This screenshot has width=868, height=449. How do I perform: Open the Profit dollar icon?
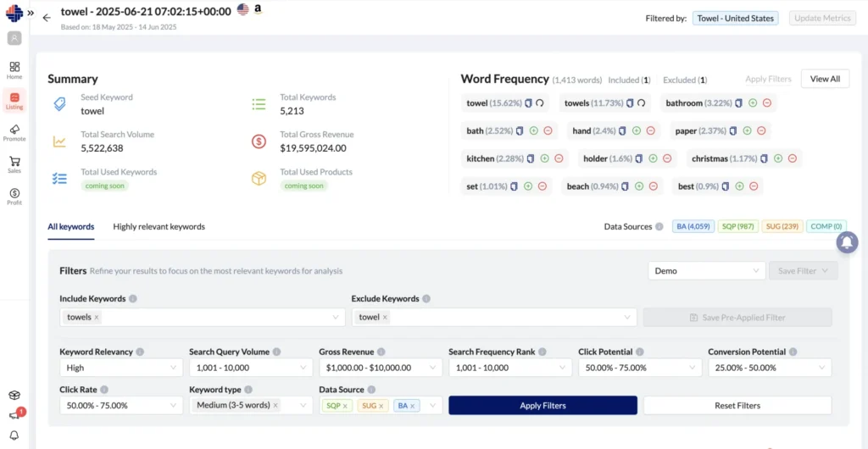(x=14, y=197)
